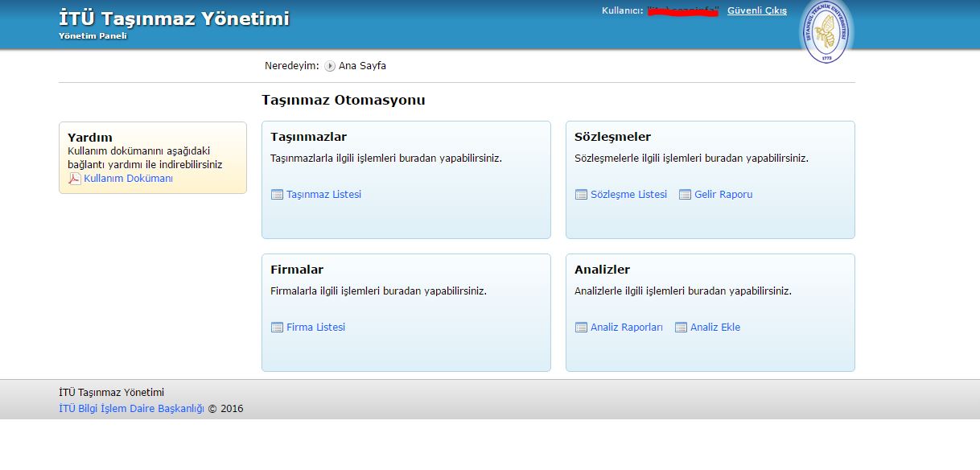Image resolution: width=980 pixels, height=470 pixels.
Task: Click the breadcrumb arrow icon before Ana Sayfa
Action: [x=330, y=66]
